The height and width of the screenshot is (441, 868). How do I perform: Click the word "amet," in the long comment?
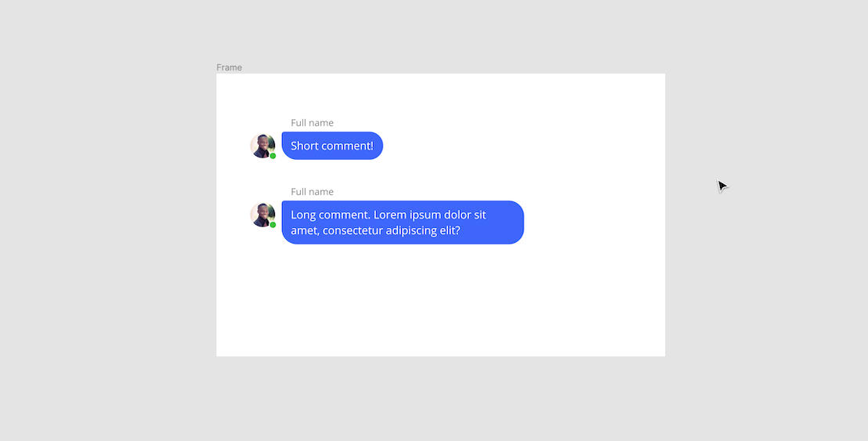tap(305, 231)
